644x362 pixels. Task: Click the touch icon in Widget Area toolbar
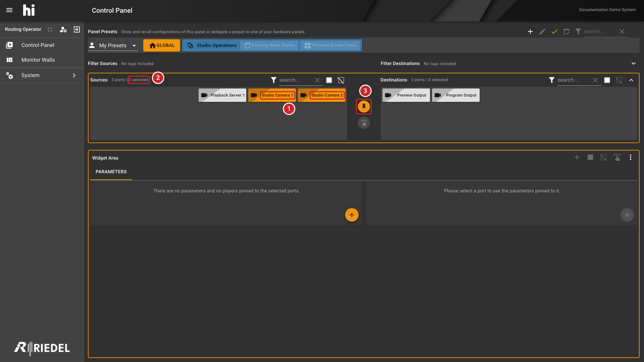point(617,157)
